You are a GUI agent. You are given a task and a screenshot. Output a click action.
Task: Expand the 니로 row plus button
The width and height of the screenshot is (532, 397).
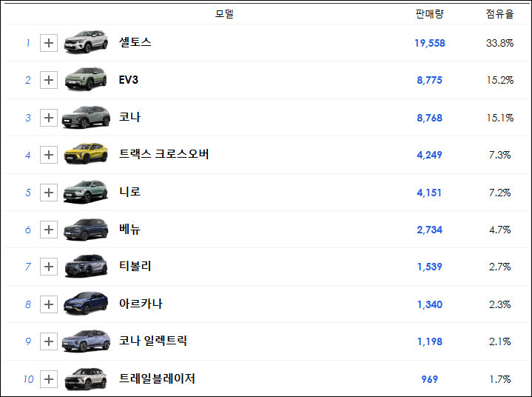[49, 193]
